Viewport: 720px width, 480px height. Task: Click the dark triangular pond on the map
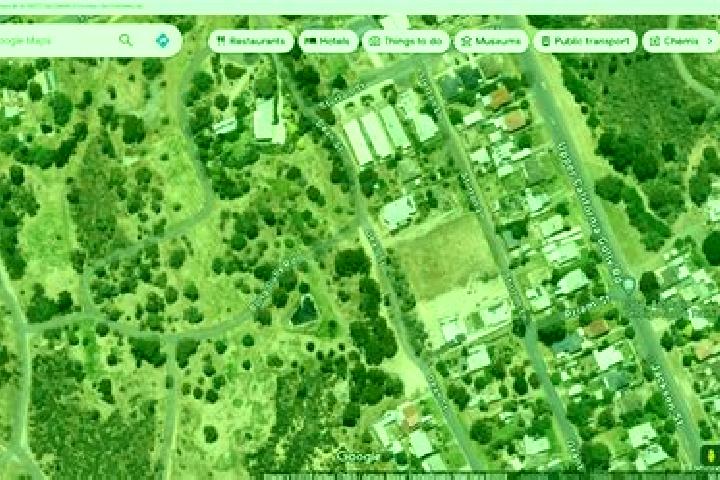[x=304, y=312]
